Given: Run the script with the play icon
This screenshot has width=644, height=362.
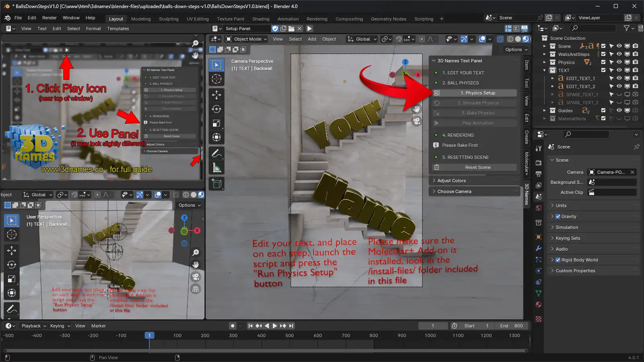Looking at the screenshot, I should click(x=310, y=29).
